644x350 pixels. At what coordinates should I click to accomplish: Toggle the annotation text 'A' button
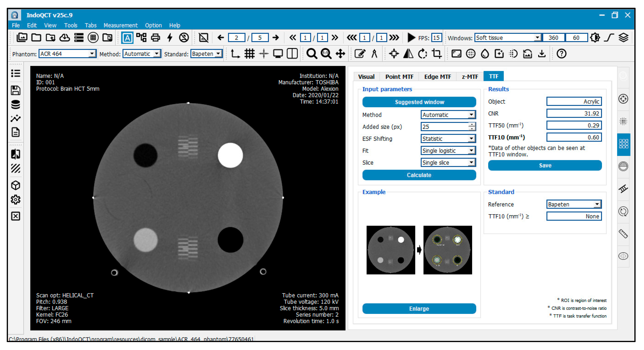127,38
